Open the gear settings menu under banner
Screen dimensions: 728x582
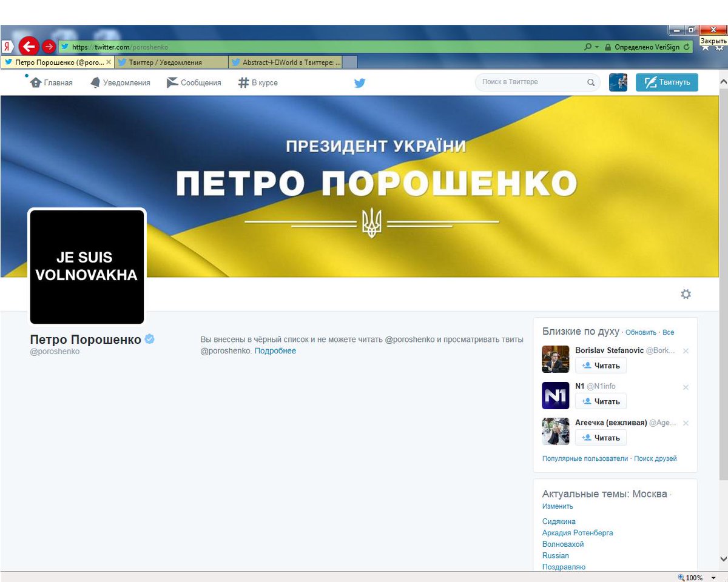tap(686, 294)
